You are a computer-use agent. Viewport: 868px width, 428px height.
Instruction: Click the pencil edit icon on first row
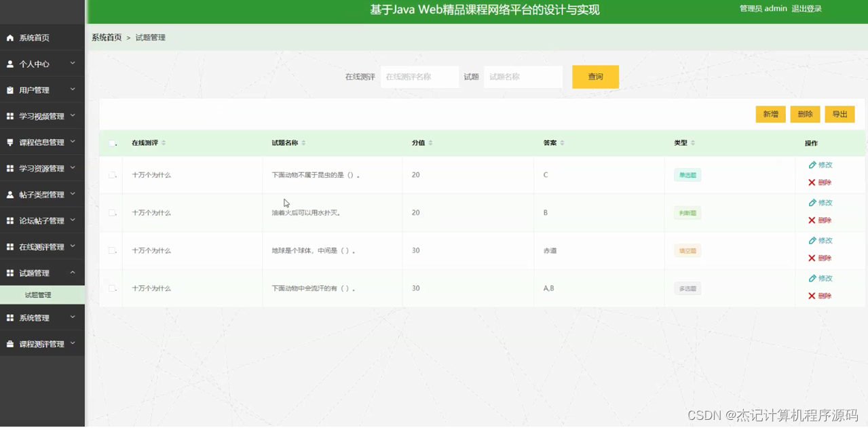812,165
